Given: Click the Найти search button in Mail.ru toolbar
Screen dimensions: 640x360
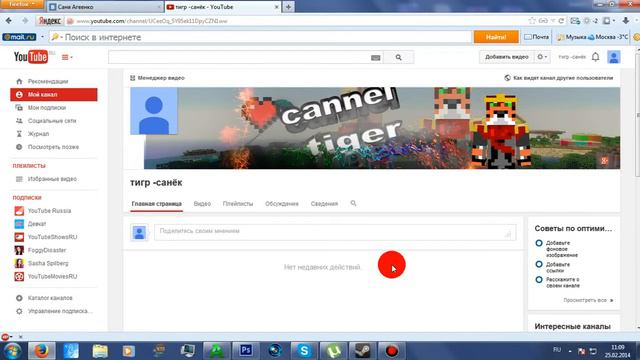Looking at the screenshot, I should [x=496, y=37].
